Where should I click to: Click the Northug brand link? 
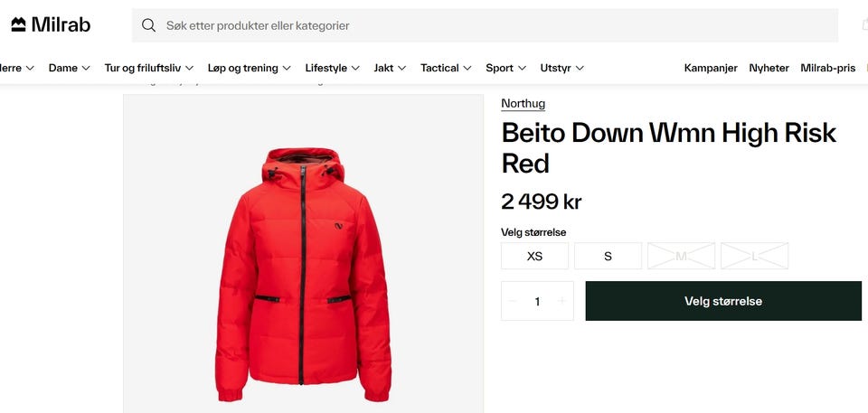(523, 103)
